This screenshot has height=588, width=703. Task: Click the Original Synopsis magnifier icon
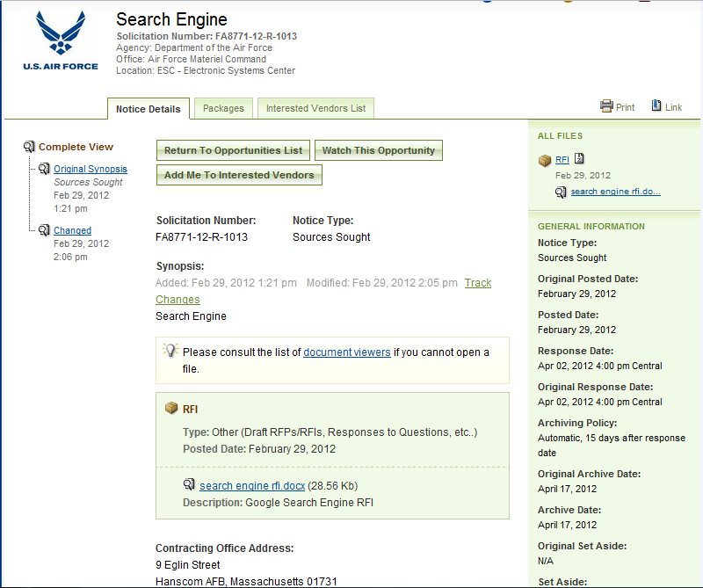click(x=44, y=169)
